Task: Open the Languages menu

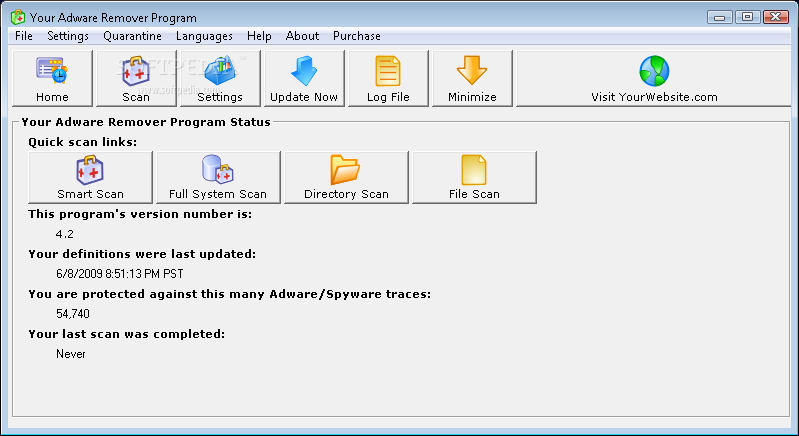Action: [x=204, y=36]
